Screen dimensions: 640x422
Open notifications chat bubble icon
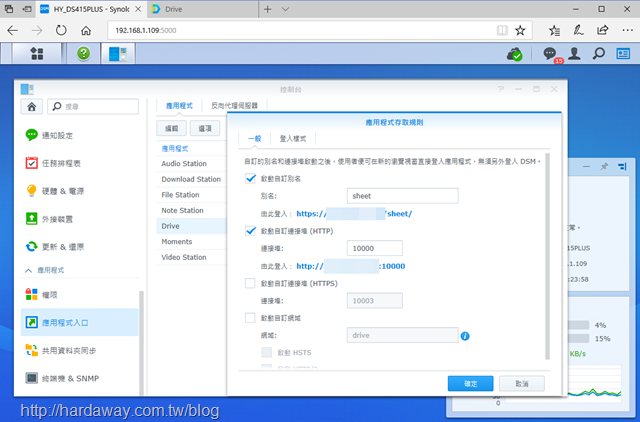549,53
